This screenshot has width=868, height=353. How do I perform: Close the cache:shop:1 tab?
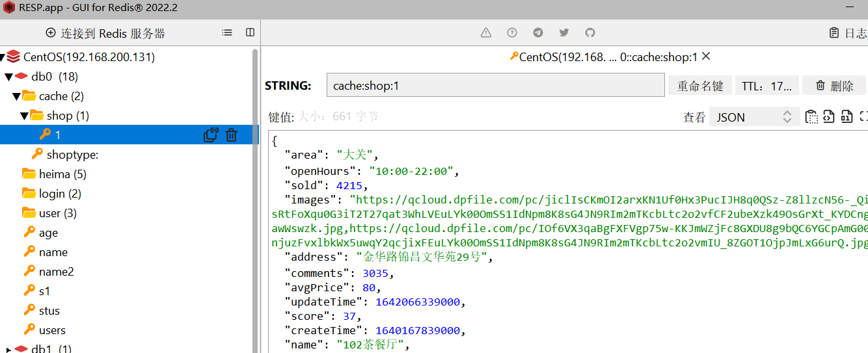coord(706,57)
